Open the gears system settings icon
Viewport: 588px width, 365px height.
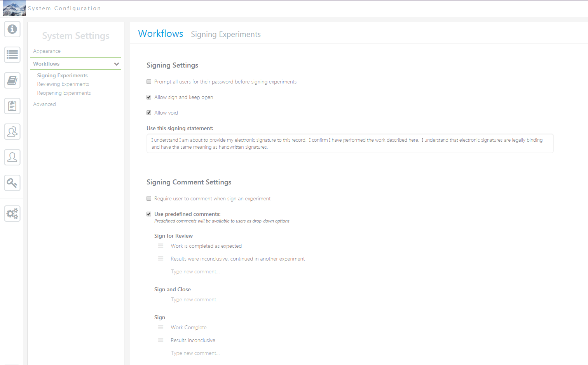12,214
